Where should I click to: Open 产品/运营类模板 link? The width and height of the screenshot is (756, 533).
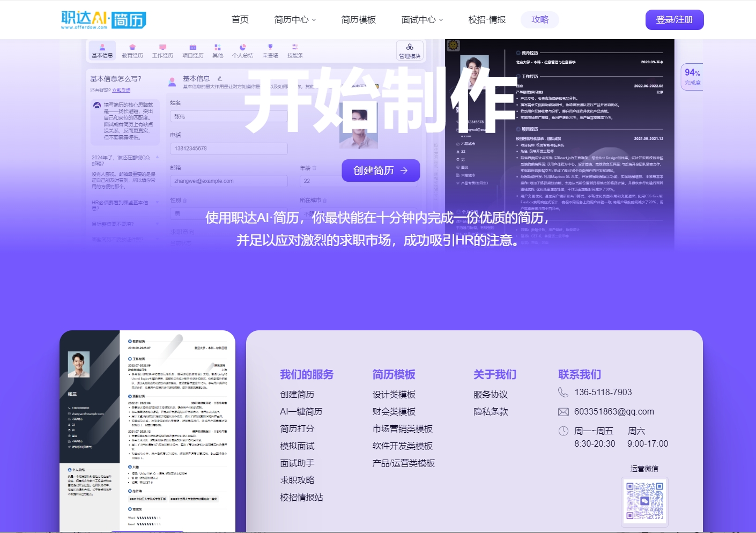point(404,463)
